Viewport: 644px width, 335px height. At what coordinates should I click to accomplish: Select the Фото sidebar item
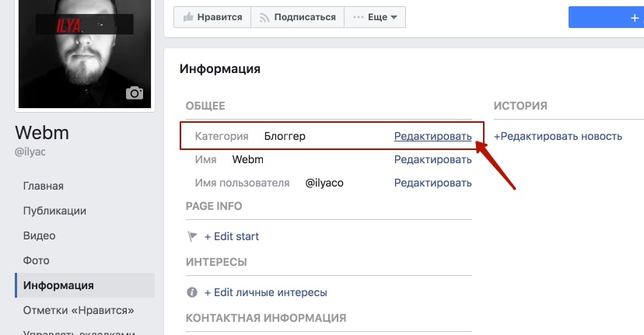36,260
